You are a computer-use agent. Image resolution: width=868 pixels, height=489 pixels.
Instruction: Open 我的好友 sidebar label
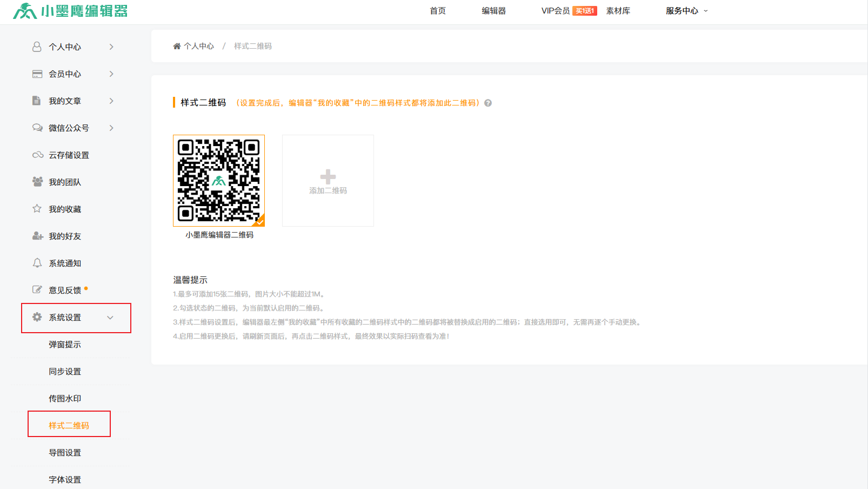point(65,236)
